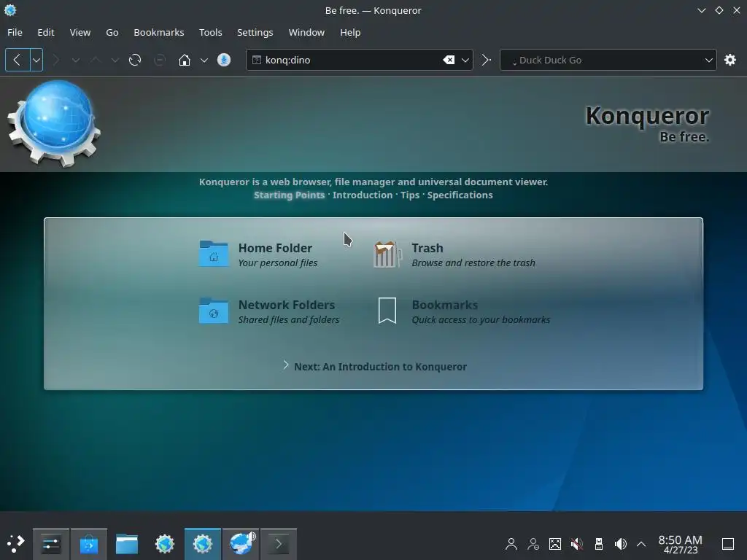The height and width of the screenshot is (560, 747).
Task: Open the volume speaker tray icon
Action: pos(621,544)
